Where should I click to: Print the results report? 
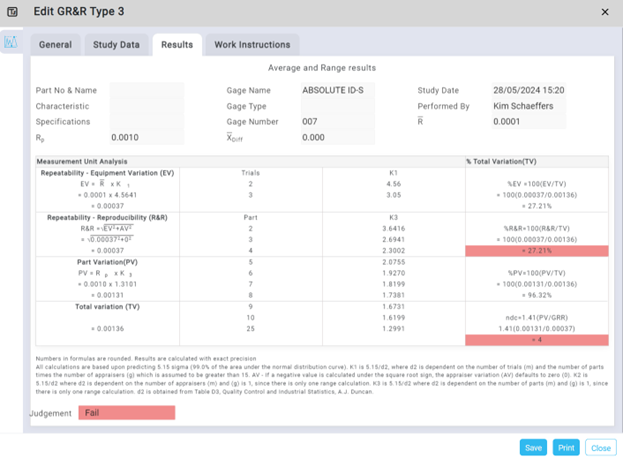click(566, 447)
